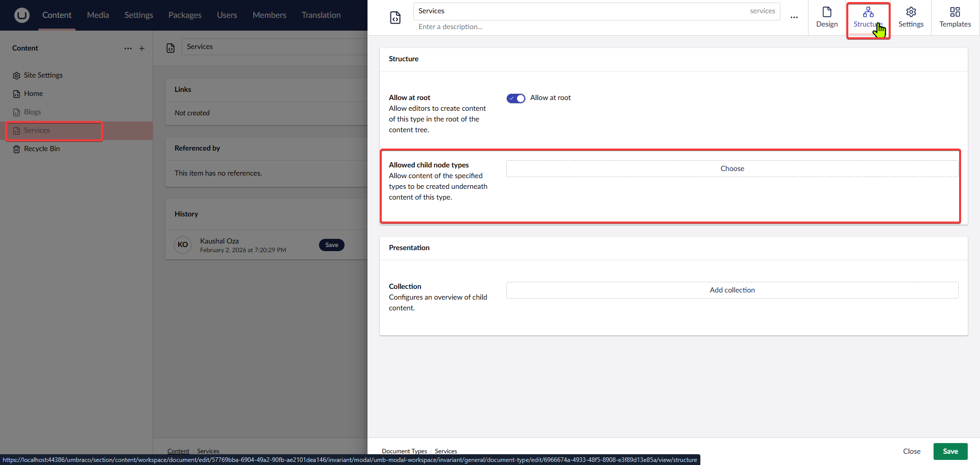Click Choose to add allowed child node types
Image resolution: width=980 pixels, height=465 pixels.
pyautogui.click(x=732, y=168)
